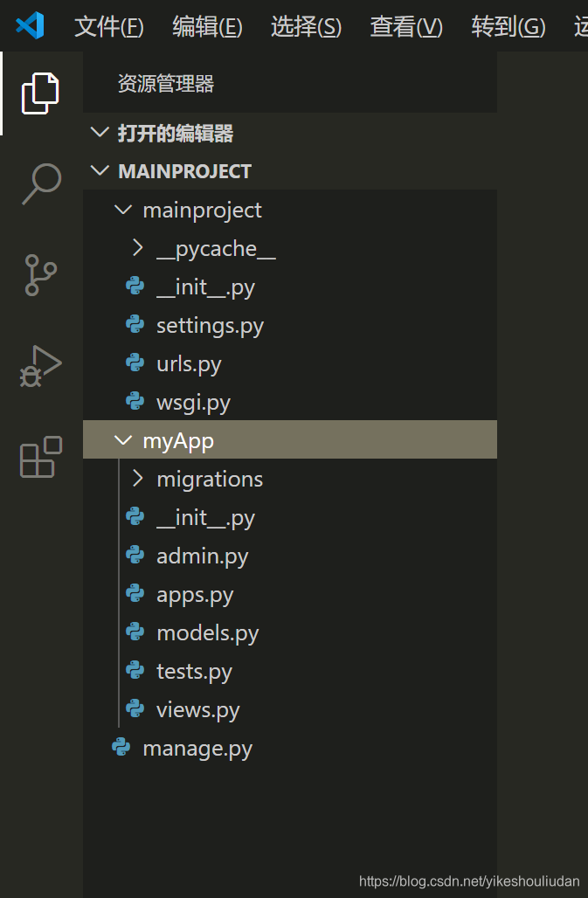Open the Run and Debug icon
This screenshot has width=588, height=898.
pos(41,366)
